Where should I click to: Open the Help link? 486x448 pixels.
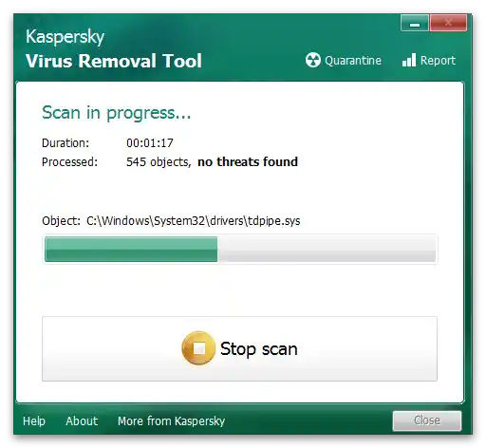click(34, 420)
